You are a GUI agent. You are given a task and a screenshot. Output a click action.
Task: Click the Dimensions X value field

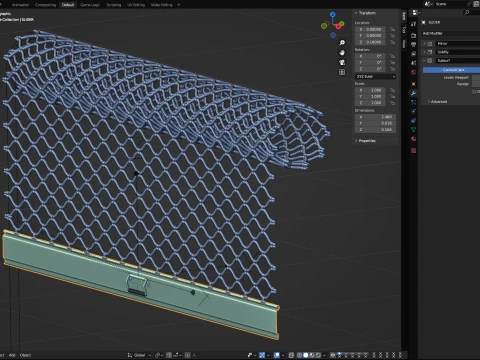[375, 117]
